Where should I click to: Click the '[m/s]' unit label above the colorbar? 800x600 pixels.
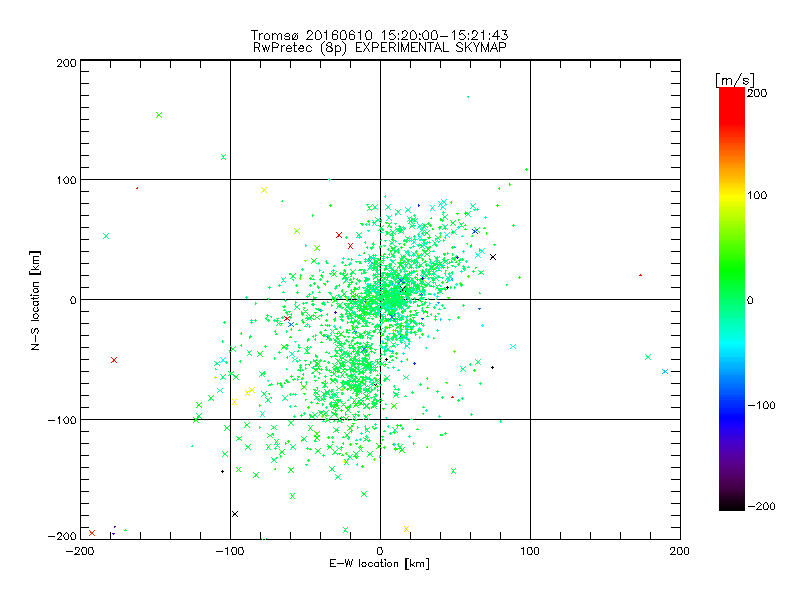(x=735, y=80)
